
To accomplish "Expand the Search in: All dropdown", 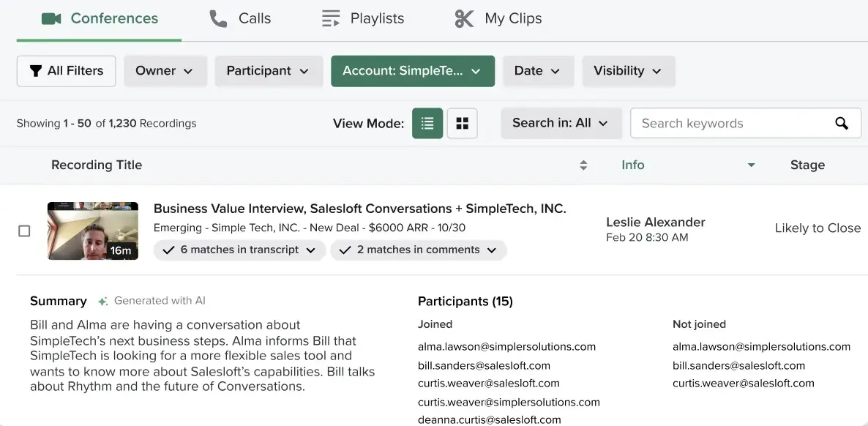I will point(561,123).
